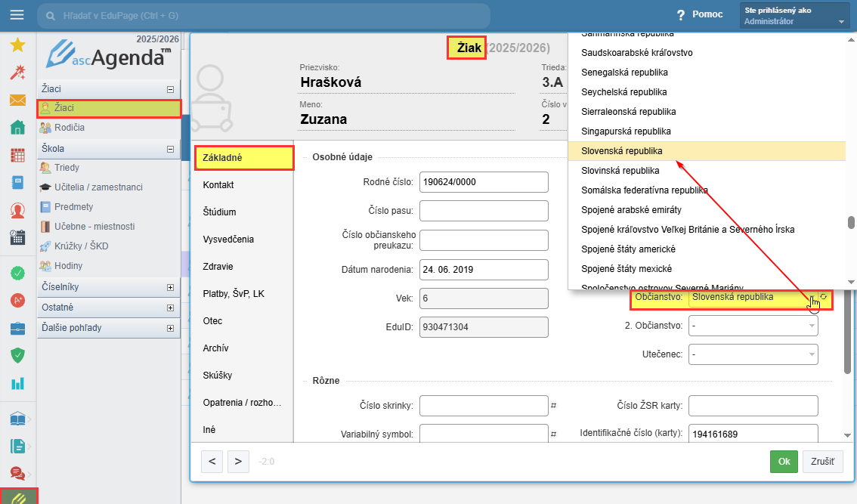Open the bar chart statistics icon
This screenshot has width=857, height=504.
pyautogui.click(x=17, y=383)
